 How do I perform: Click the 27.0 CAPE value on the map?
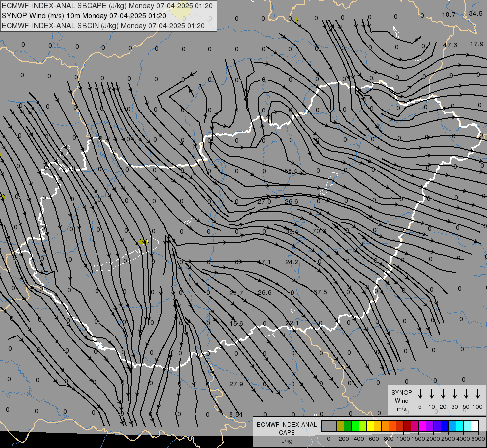click(264, 201)
